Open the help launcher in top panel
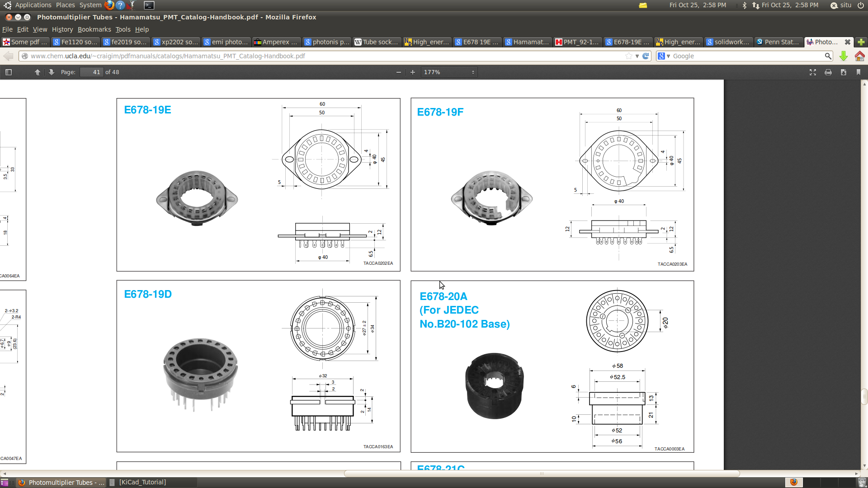 (x=120, y=5)
